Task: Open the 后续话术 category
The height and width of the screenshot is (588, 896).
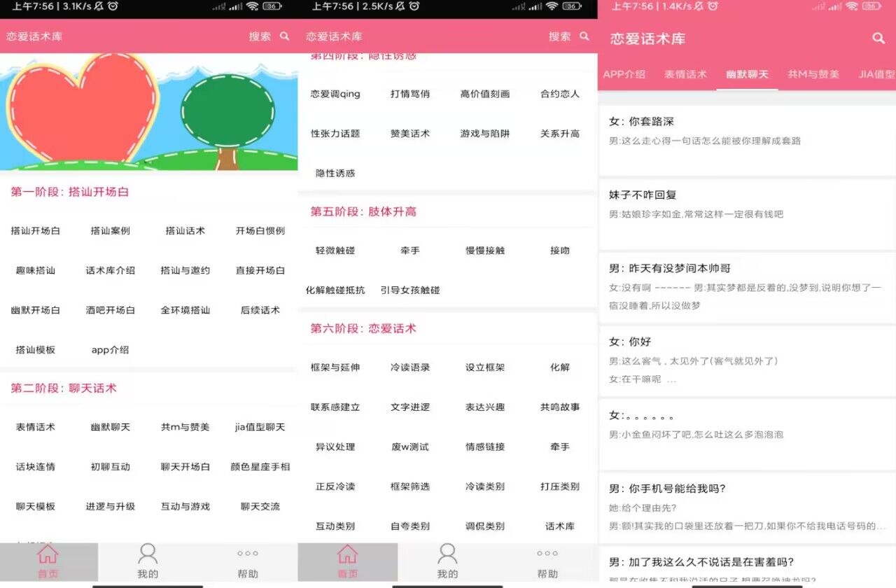Action: [x=260, y=310]
